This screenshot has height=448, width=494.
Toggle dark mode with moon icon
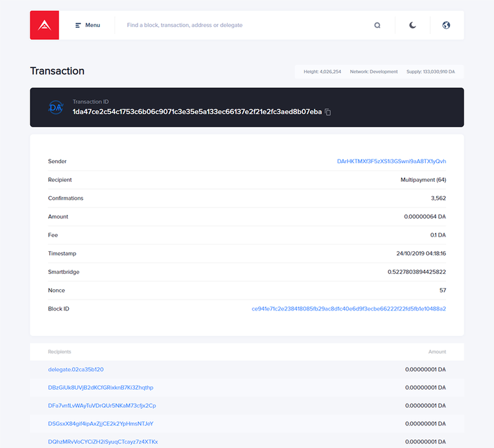tap(413, 25)
